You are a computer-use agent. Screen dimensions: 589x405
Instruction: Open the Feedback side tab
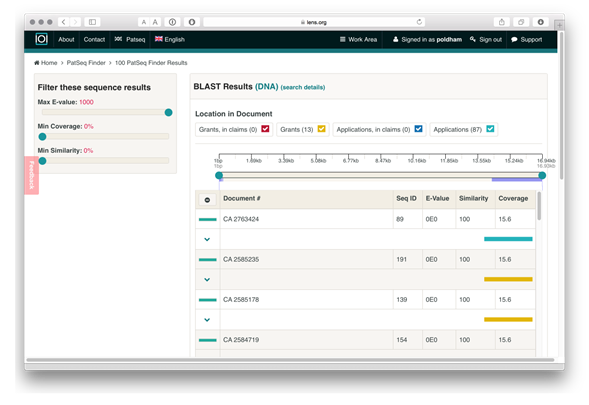coord(32,175)
